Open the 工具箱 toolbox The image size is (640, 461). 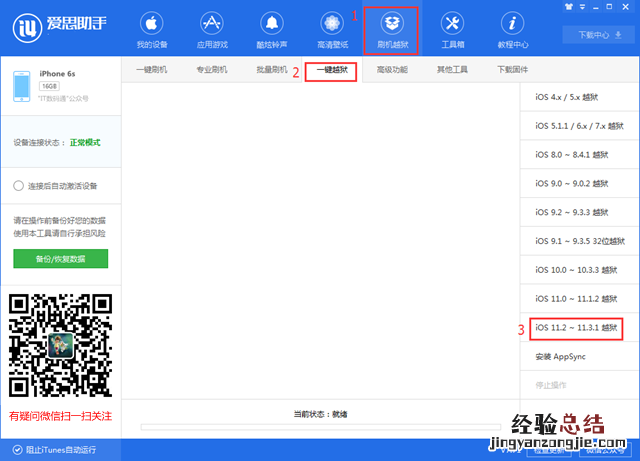(452, 30)
